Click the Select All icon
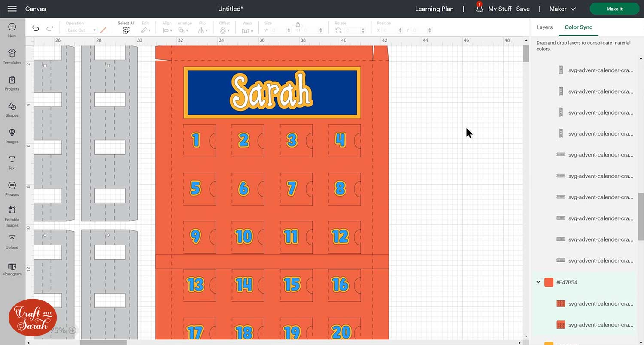644x345 pixels. coord(126,30)
